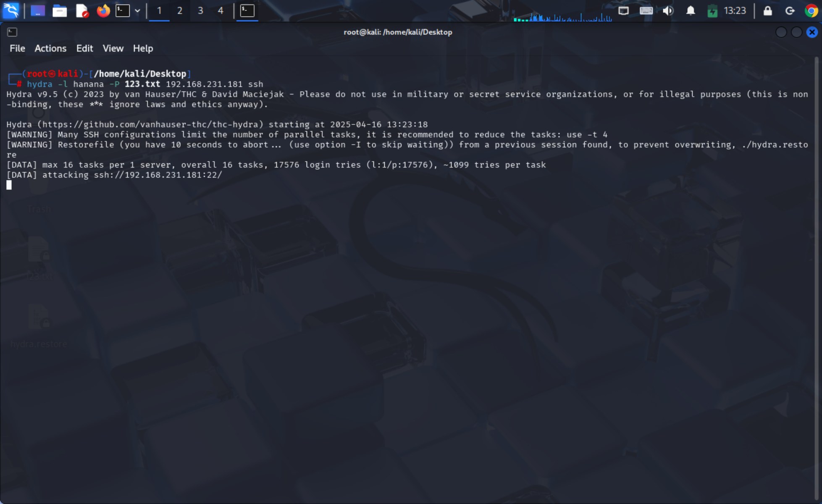
Task: Open the Kali dragon applications menu
Action: click(x=11, y=10)
